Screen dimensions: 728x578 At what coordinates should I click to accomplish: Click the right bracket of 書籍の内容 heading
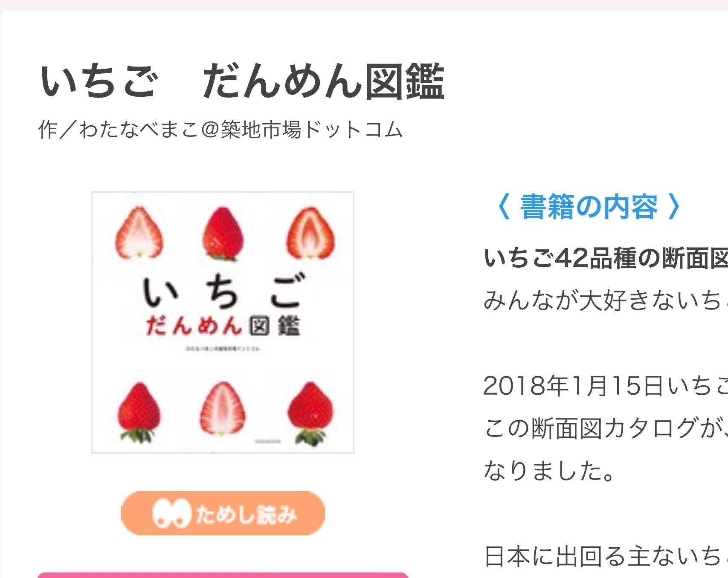[674, 207]
